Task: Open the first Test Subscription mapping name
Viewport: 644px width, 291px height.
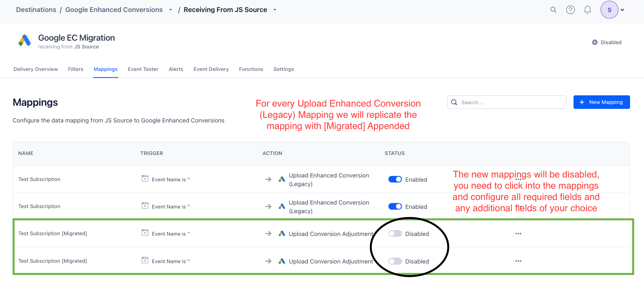Action: [x=39, y=179]
